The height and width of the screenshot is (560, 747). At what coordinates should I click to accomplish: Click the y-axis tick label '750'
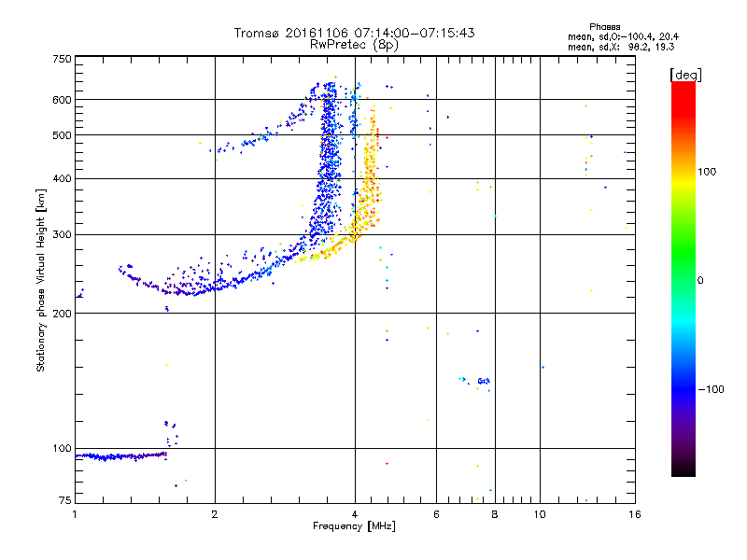click(62, 59)
